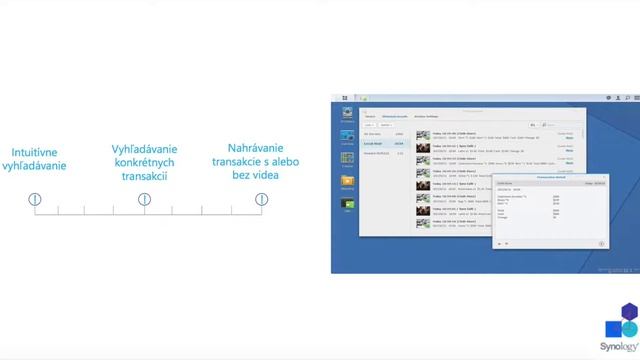Click the marker under Vyhľadávanie konkrétnych transakcií
This screenshot has width=640, height=360.
pyautogui.click(x=144, y=199)
